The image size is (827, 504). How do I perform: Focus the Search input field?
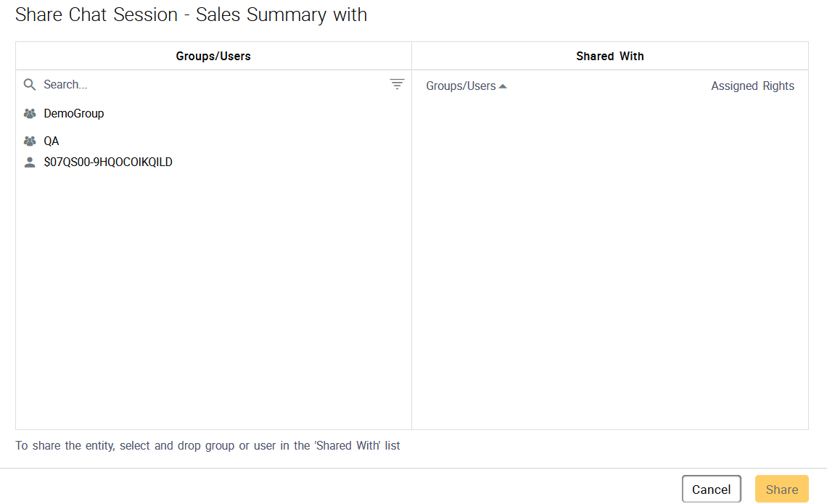(210, 85)
